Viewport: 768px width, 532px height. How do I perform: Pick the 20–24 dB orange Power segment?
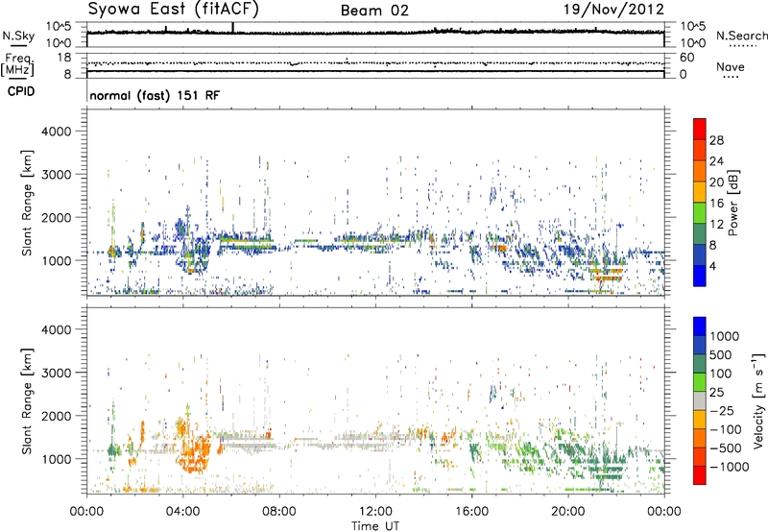pyautogui.click(x=700, y=171)
